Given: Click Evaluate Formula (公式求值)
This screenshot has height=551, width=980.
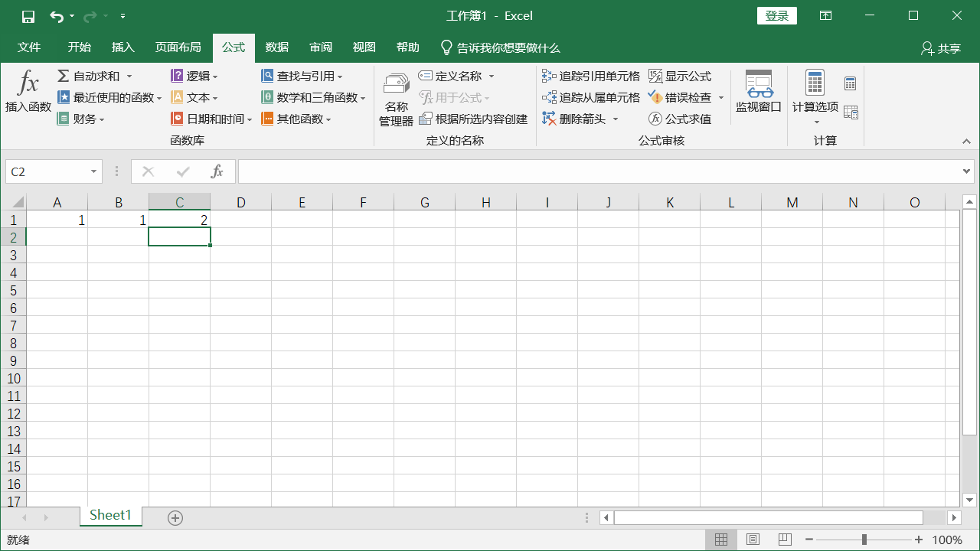Looking at the screenshot, I should point(680,119).
